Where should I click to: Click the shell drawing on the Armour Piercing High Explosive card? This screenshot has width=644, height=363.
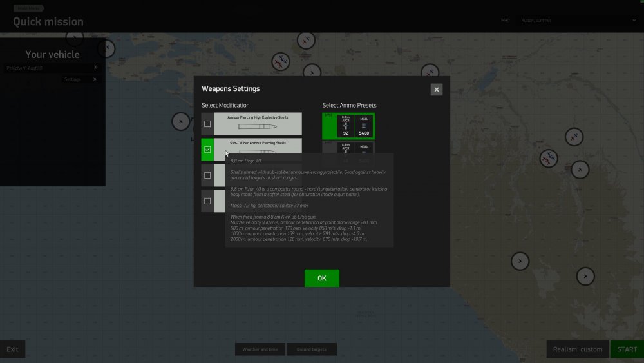point(258,126)
